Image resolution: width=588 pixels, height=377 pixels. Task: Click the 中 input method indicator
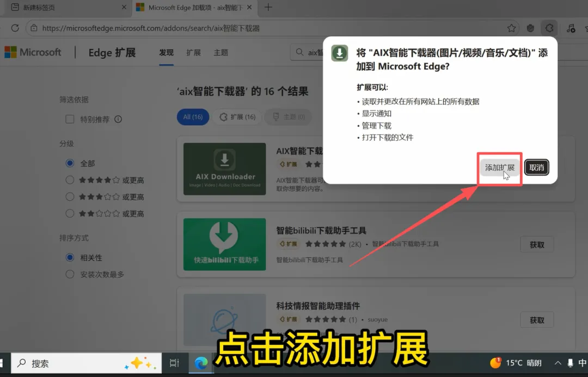coord(582,363)
